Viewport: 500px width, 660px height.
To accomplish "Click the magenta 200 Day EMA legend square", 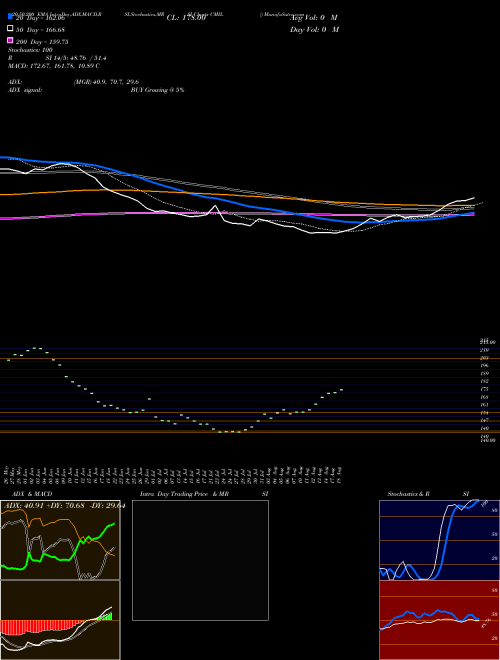I will tap(10, 40).
